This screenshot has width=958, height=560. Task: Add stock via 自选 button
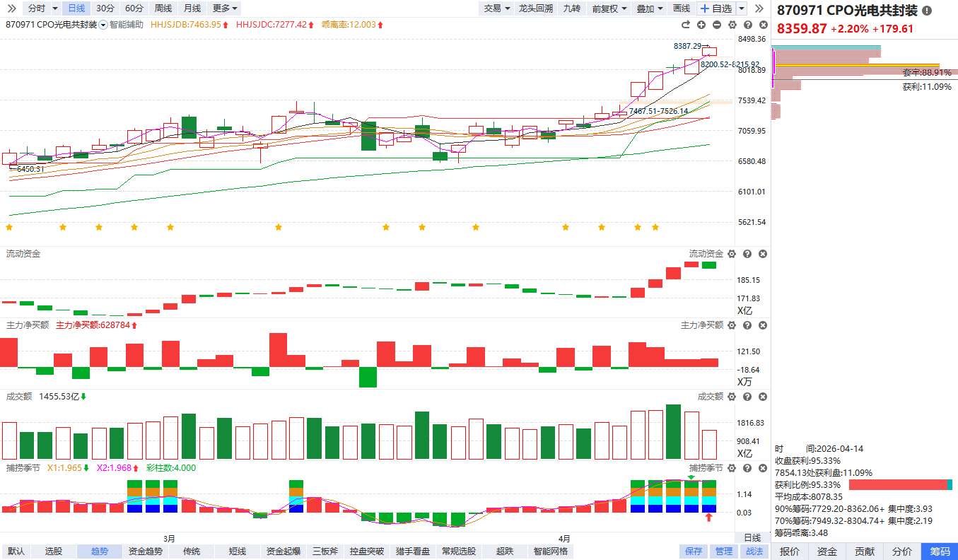(715, 8)
